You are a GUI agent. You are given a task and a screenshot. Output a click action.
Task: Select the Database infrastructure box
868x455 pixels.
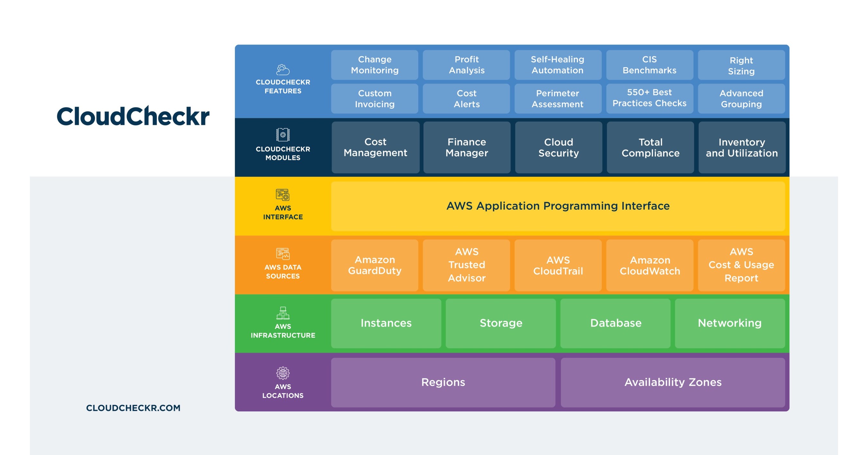(615, 323)
